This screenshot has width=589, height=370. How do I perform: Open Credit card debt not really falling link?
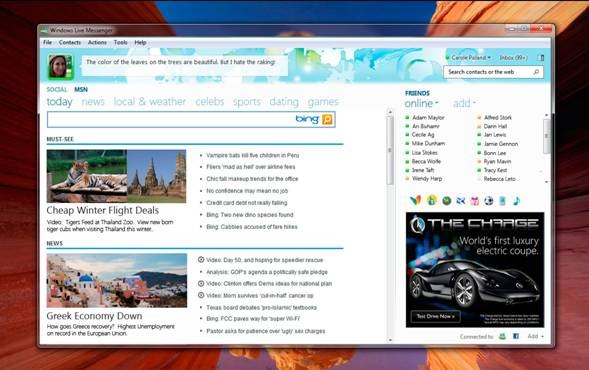[247, 202]
